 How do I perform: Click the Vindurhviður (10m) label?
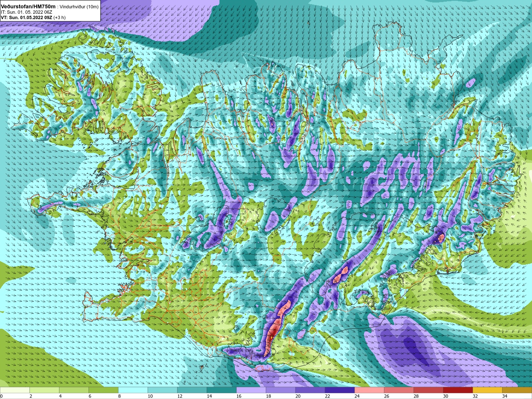tap(79, 7)
